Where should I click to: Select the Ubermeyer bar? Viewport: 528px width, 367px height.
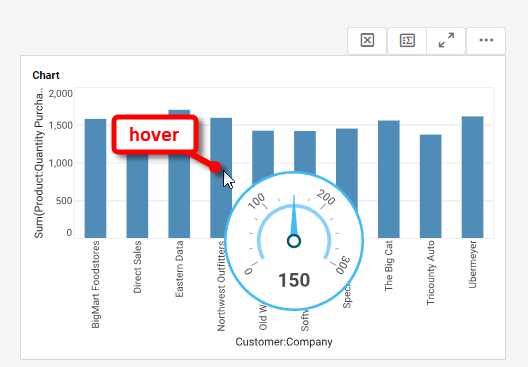point(472,177)
